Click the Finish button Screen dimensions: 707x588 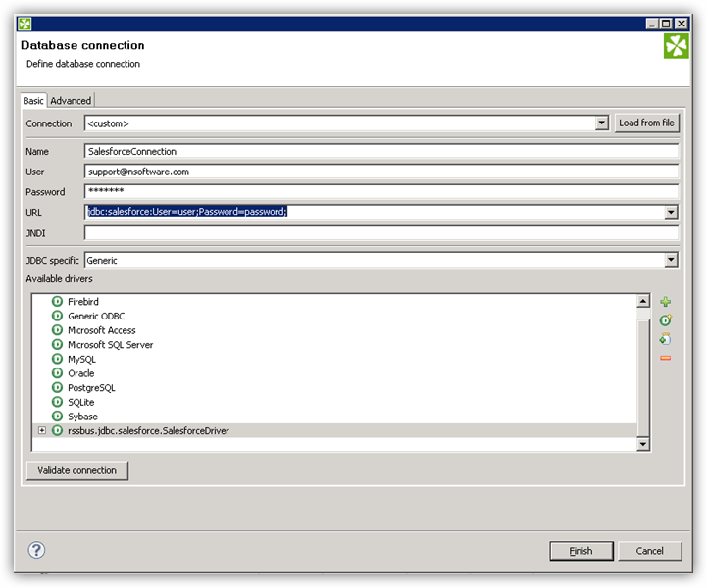pos(581,551)
